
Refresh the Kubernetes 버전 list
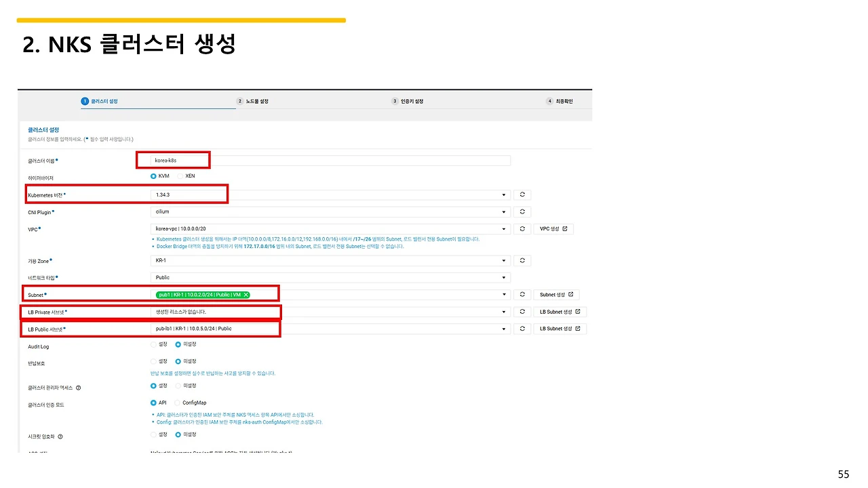click(x=522, y=195)
